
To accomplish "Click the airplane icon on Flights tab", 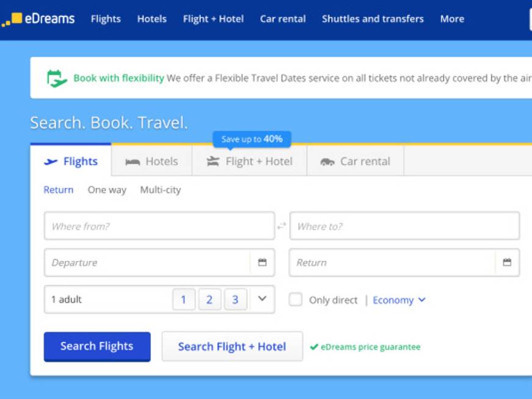I will click(x=51, y=162).
